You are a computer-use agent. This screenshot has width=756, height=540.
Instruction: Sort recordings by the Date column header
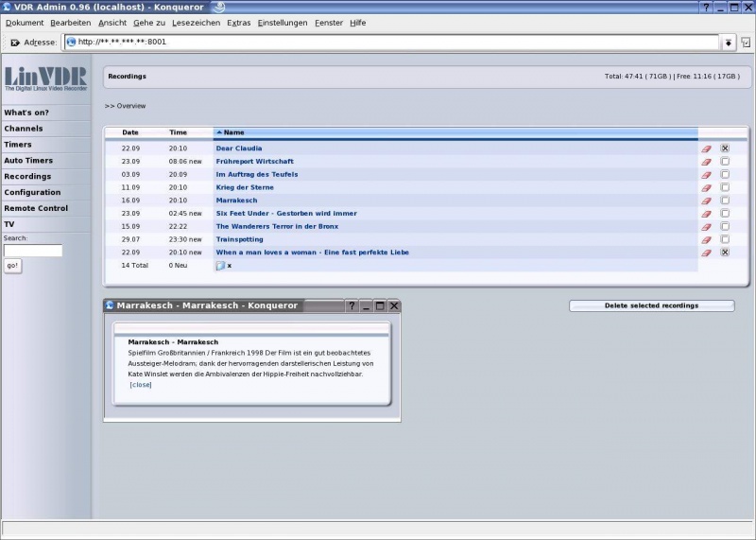pos(130,132)
